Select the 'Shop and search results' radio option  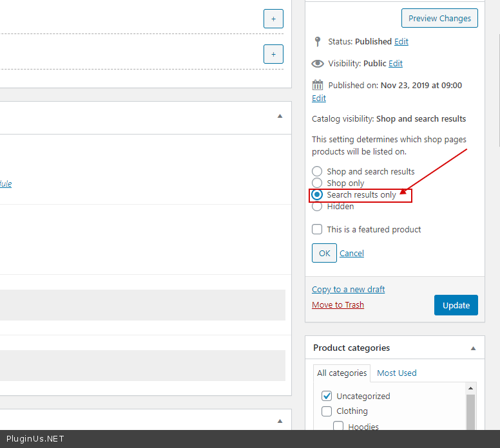[317, 171]
